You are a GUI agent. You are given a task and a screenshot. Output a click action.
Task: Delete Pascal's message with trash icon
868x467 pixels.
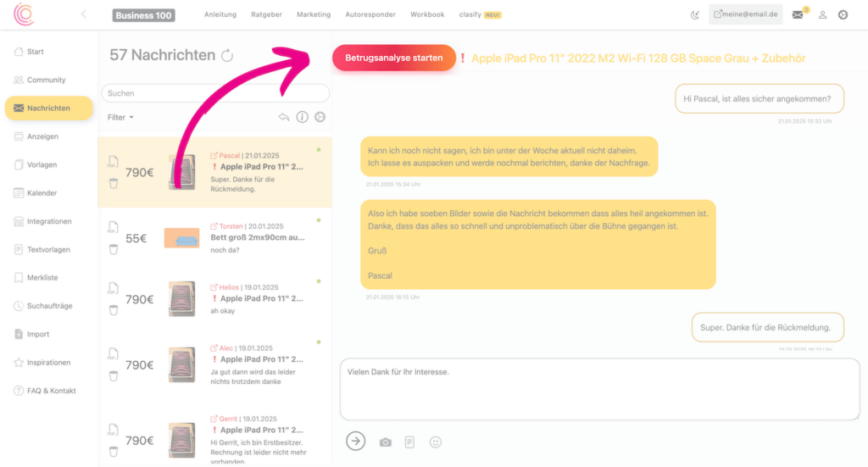point(114,183)
